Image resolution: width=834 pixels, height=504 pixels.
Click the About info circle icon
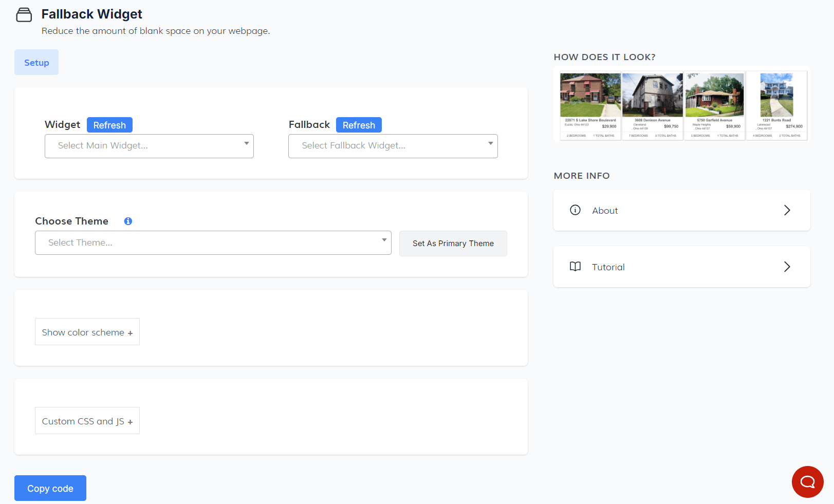tap(575, 210)
